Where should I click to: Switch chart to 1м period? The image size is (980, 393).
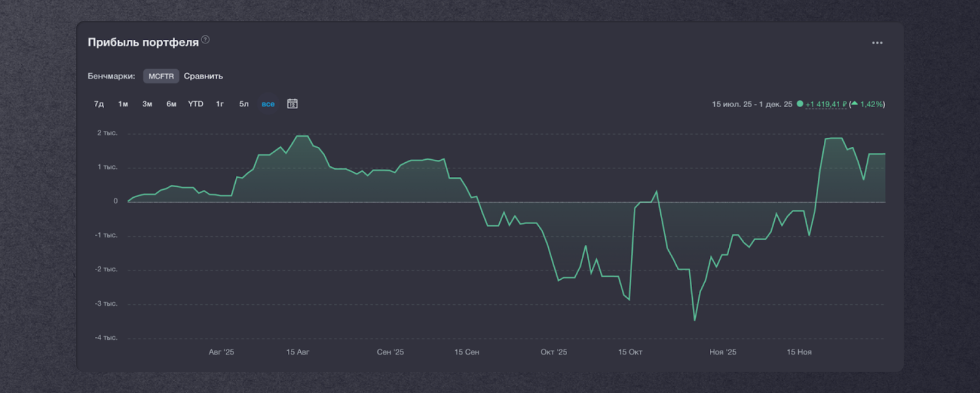pyautogui.click(x=123, y=104)
